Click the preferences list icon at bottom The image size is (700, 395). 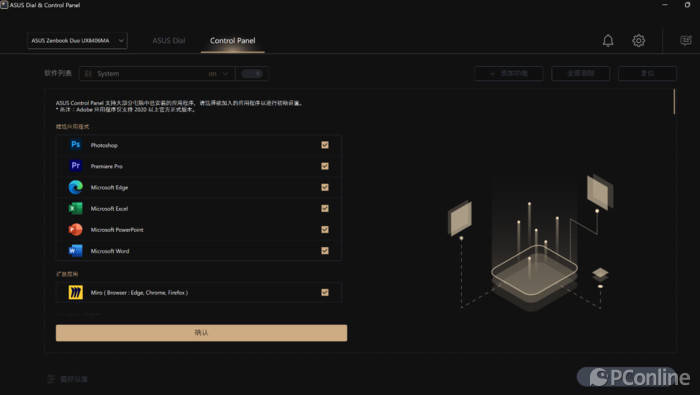coord(51,379)
